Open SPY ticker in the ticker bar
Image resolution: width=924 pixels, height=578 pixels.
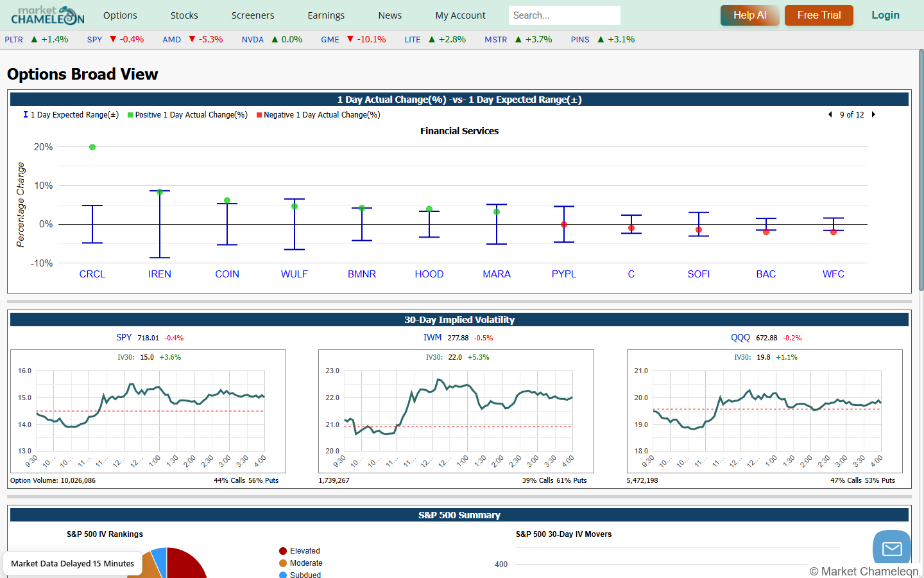click(x=94, y=40)
